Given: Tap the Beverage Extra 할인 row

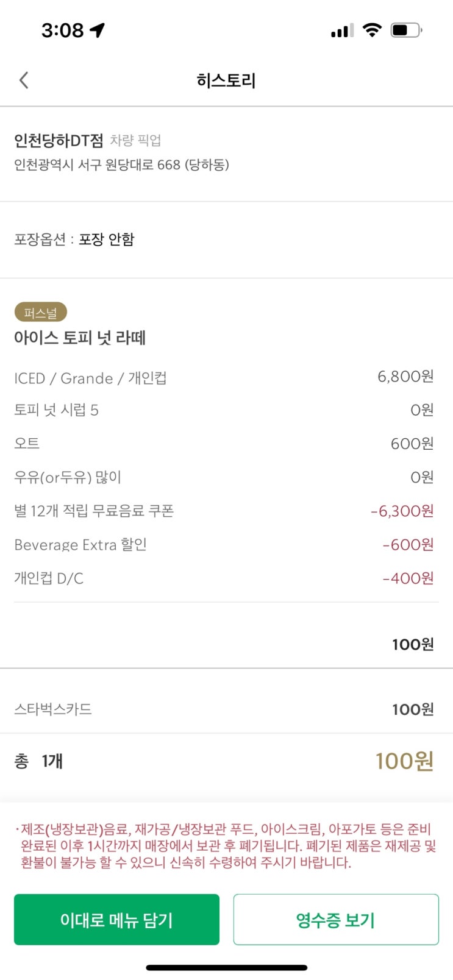Looking at the screenshot, I should [x=224, y=544].
